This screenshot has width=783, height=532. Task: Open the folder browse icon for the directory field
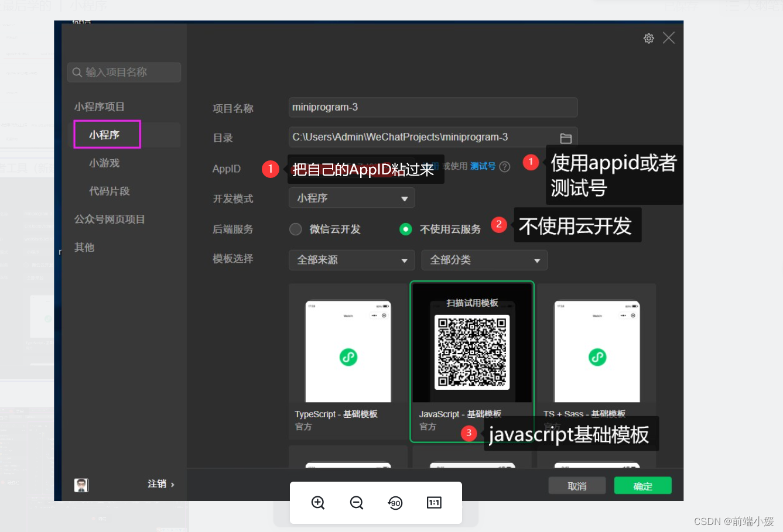click(x=566, y=138)
